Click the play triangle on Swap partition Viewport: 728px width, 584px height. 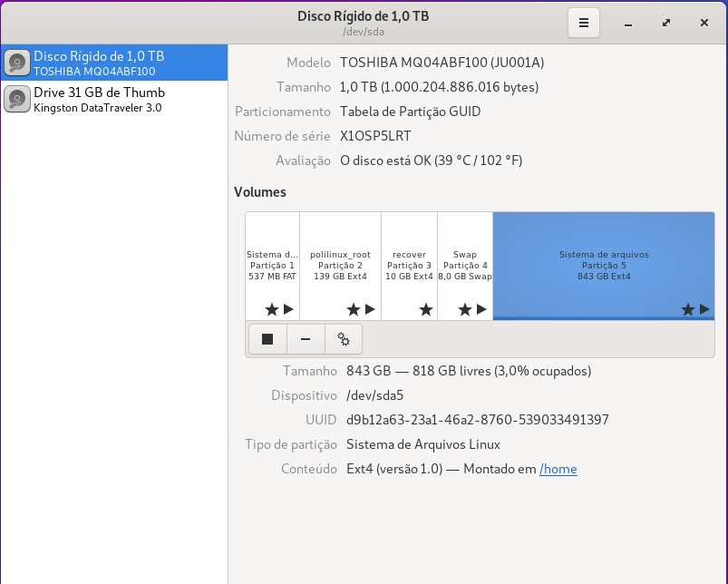(x=481, y=309)
